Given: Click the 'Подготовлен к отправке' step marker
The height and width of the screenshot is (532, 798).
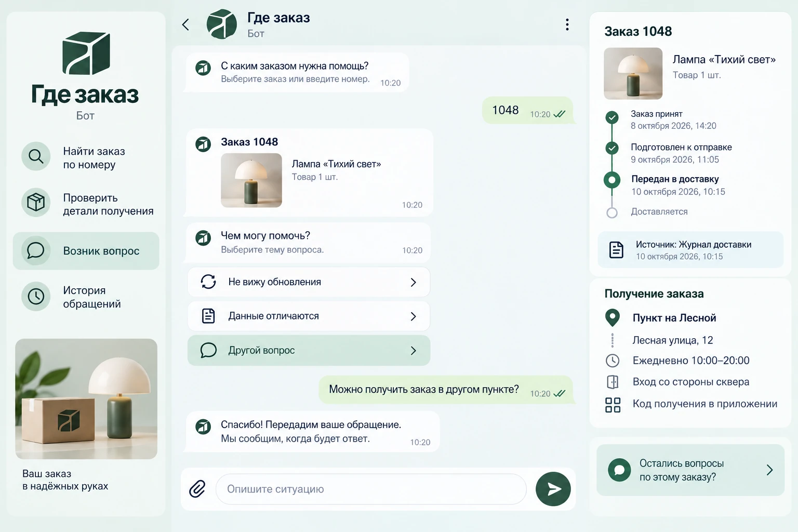Looking at the screenshot, I should coord(612,148).
